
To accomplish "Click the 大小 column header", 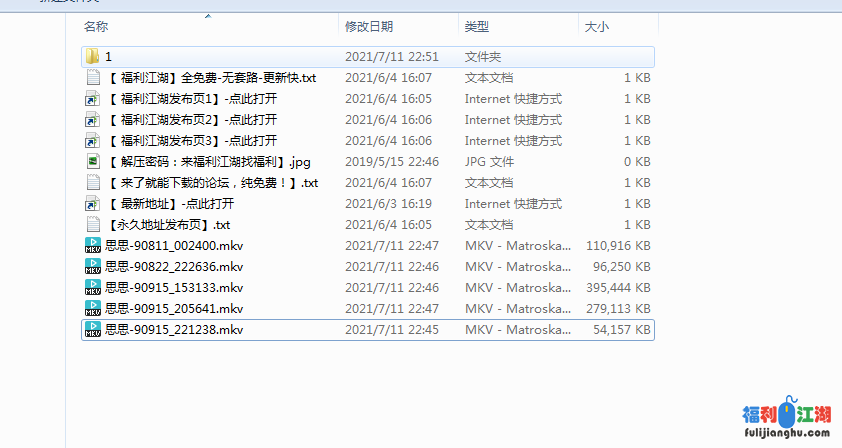I will point(597,26).
